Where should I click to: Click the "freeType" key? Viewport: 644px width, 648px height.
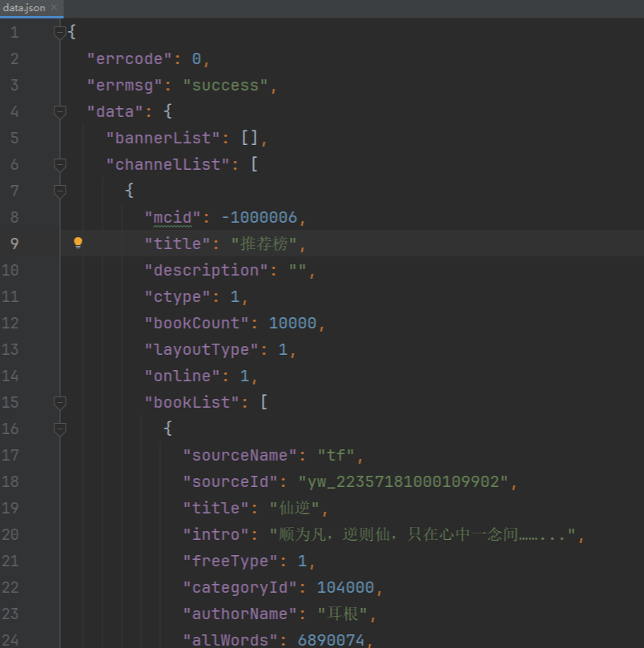point(231,561)
